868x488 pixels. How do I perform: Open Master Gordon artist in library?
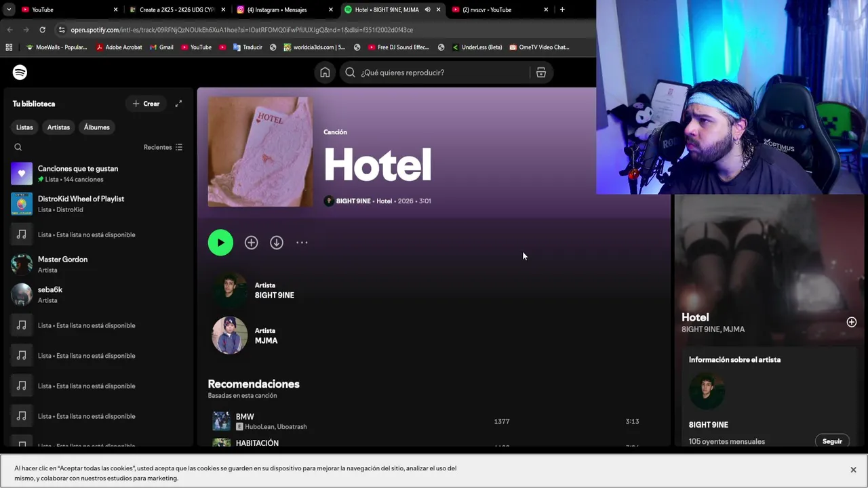pyautogui.click(x=98, y=264)
